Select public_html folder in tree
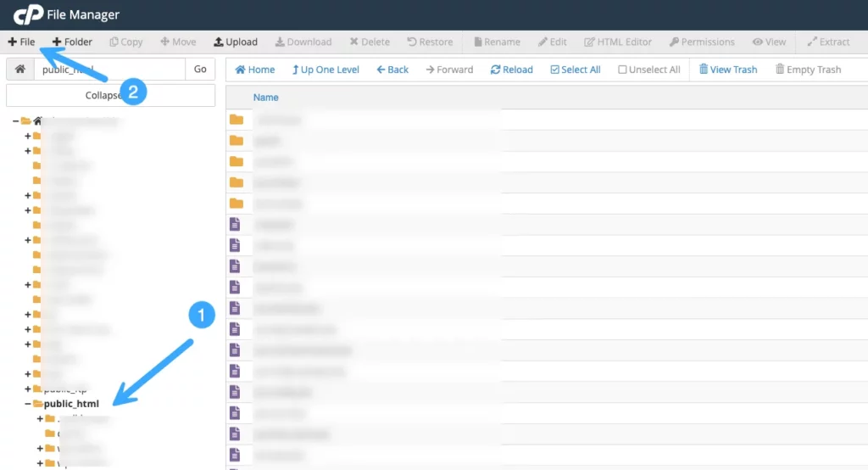This screenshot has height=470, width=868. tap(71, 404)
